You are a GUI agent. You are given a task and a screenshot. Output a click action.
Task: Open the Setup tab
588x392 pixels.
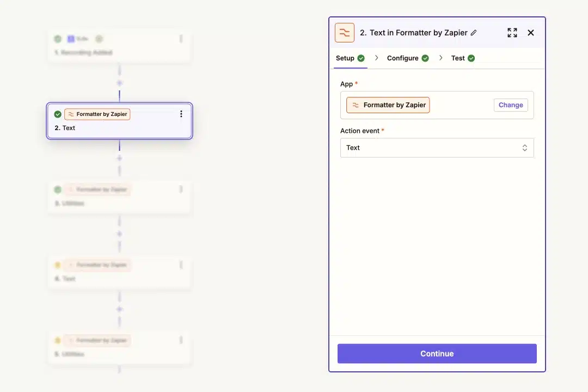coord(350,58)
